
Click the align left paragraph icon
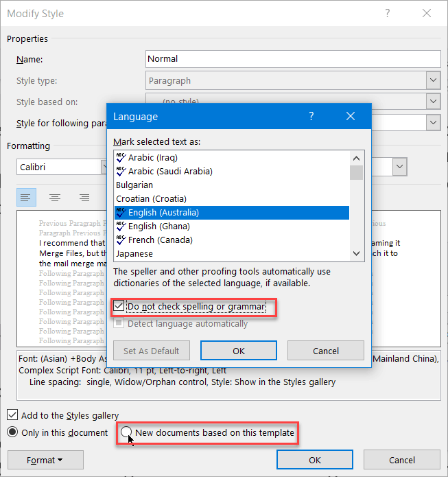click(x=26, y=198)
